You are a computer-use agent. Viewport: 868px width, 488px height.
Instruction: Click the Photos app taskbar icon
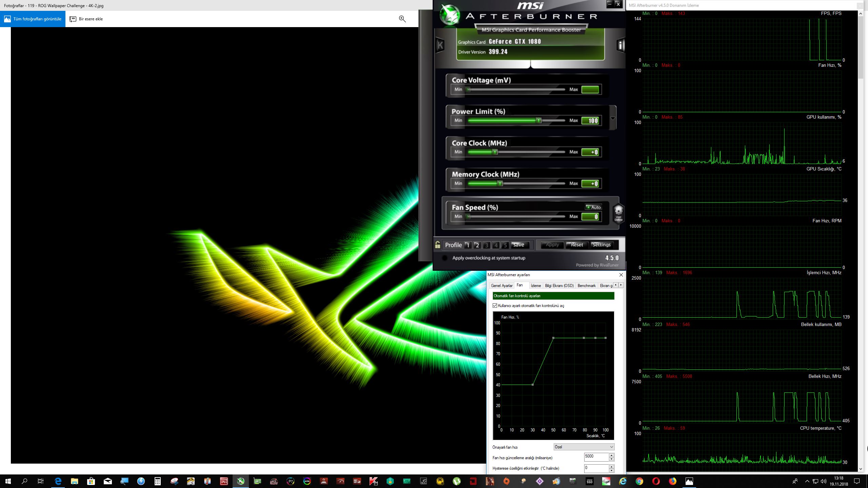[689, 481]
